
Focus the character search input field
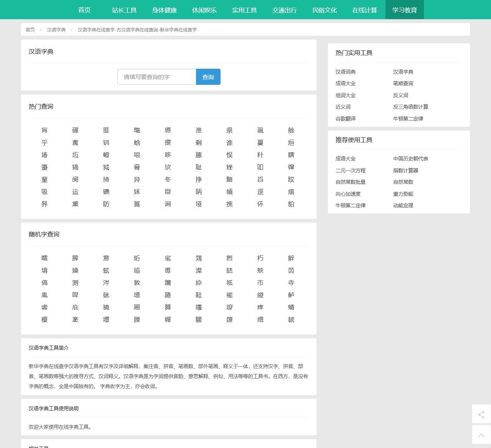click(157, 77)
